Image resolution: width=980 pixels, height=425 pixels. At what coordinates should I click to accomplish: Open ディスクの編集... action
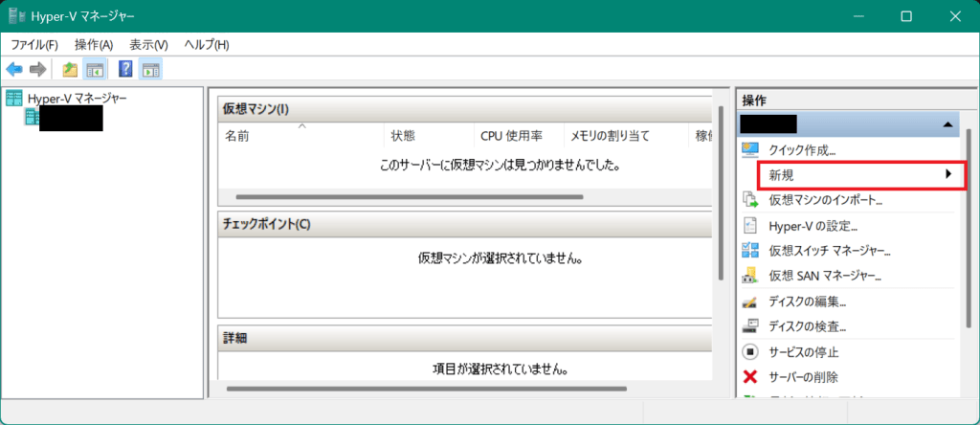tap(807, 302)
